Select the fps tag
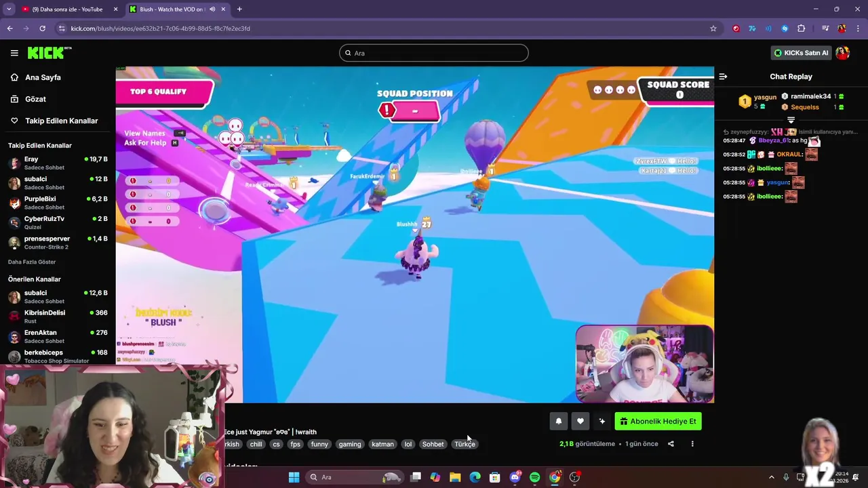 pos(295,444)
